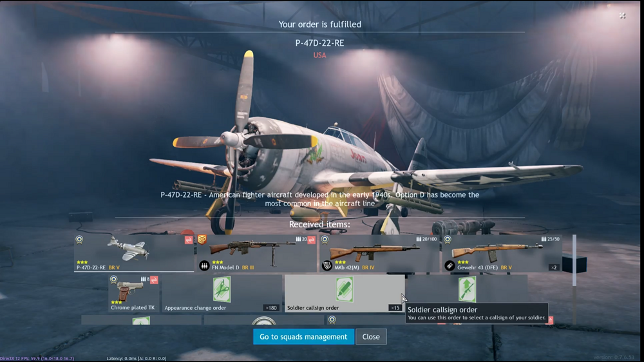Click the Appearance change order label
This screenshot has width=644, height=362.
196,308
